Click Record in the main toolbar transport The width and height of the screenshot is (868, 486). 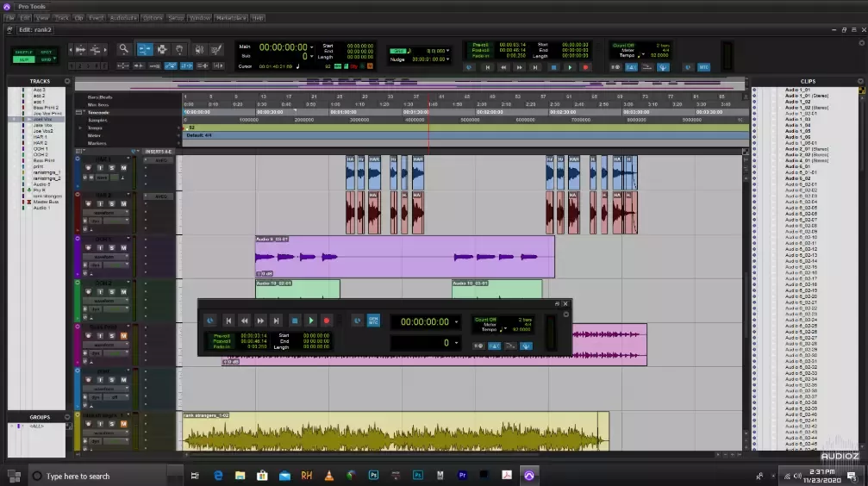point(585,67)
